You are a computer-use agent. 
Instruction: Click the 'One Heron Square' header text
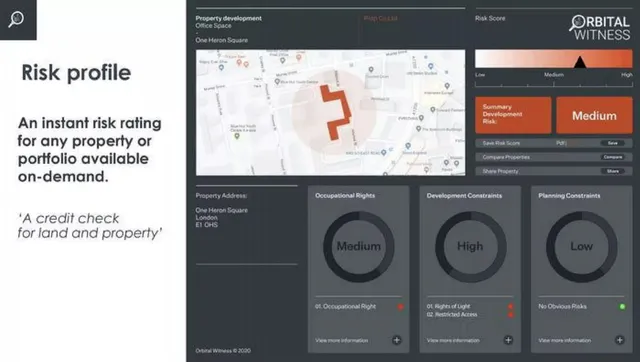(x=222, y=40)
